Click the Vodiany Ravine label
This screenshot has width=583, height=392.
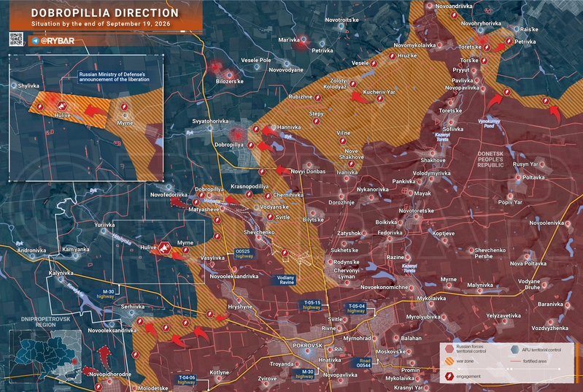(285, 280)
